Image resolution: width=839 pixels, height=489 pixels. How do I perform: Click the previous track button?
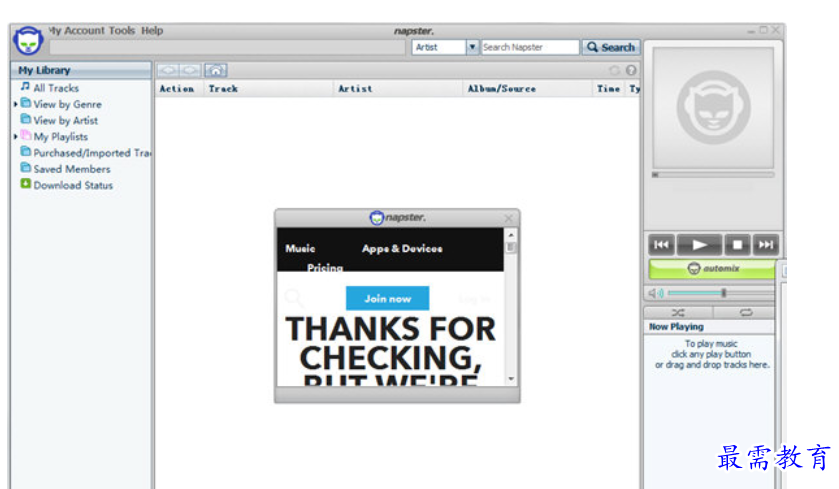tap(661, 245)
